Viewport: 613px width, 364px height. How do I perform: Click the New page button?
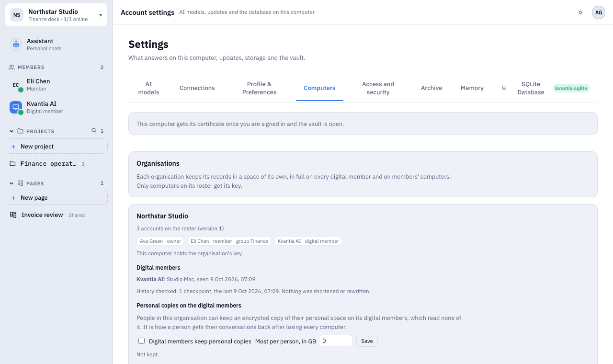(x=56, y=197)
